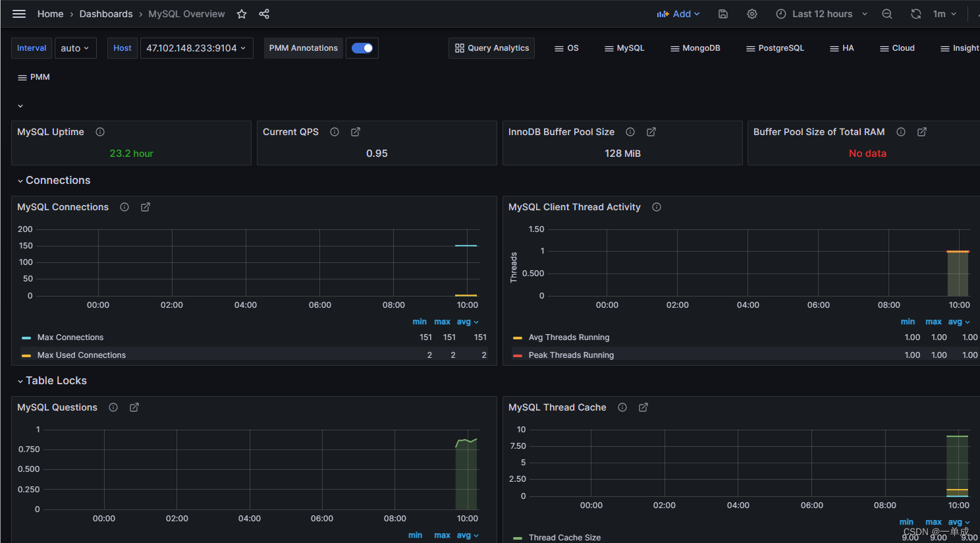Show info for MySQL Connections panel

[124, 207]
